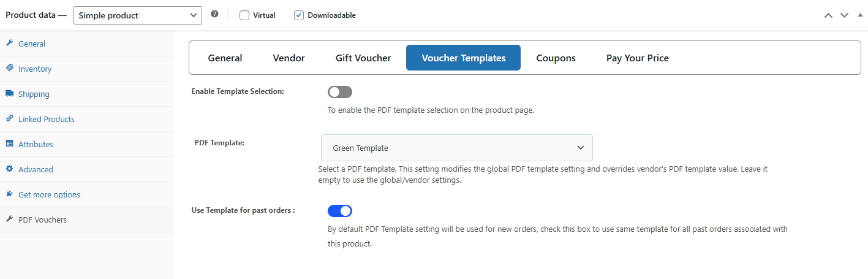The height and width of the screenshot is (279, 868).
Task: Enable the Template Selection toggle
Action: coord(340,92)
